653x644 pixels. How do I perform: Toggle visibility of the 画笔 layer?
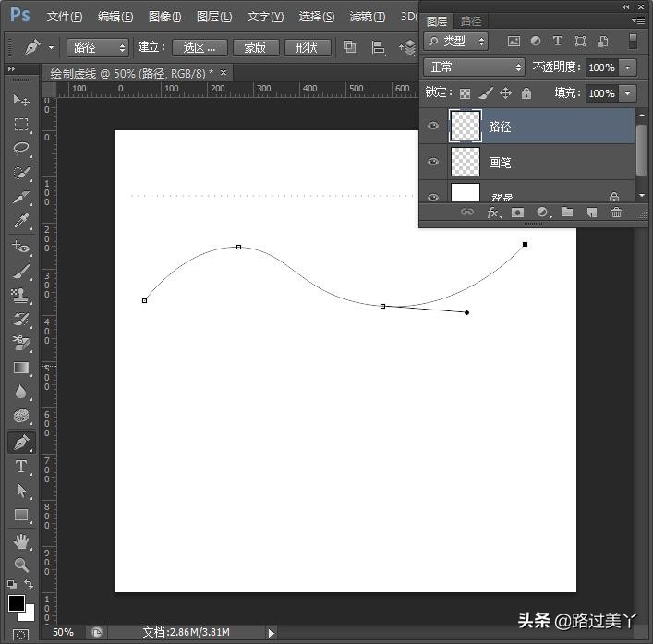433,163
